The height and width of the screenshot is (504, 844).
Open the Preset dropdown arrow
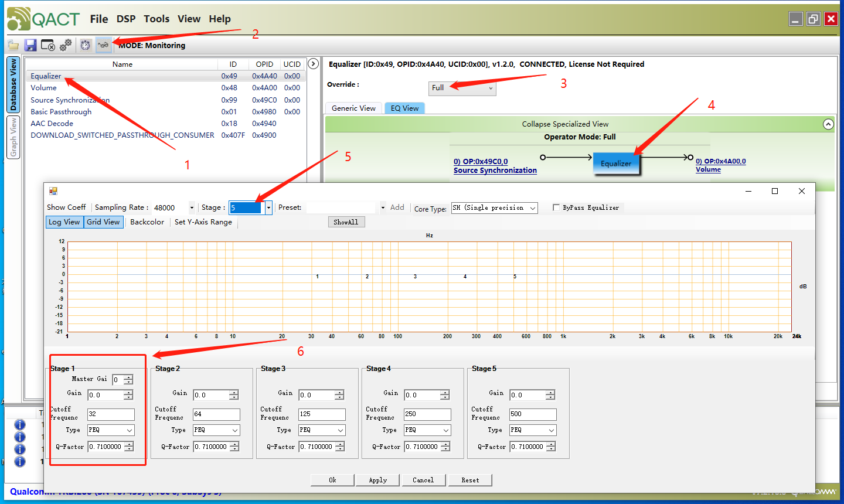(383, 207)
